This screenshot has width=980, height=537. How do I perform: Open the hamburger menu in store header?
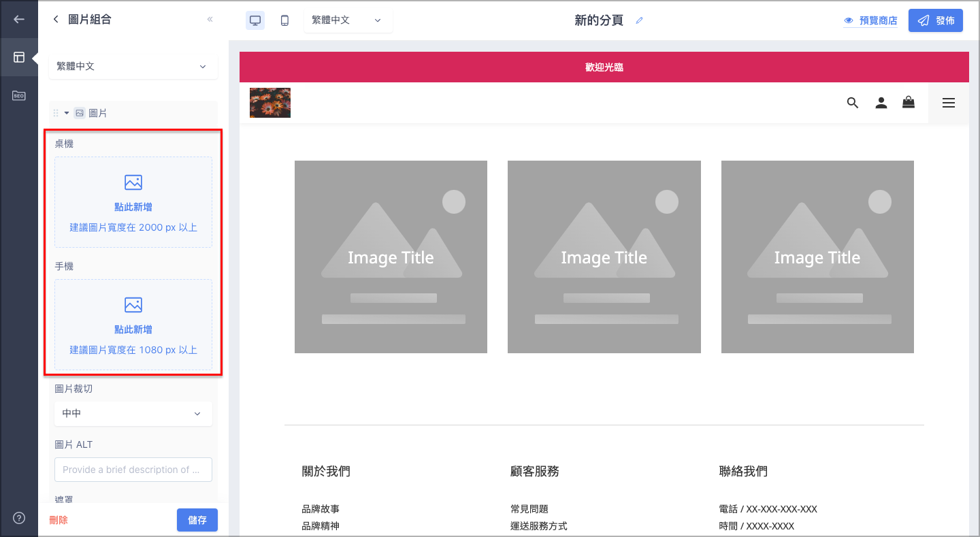pyautogui.click(x=949, y=103)
